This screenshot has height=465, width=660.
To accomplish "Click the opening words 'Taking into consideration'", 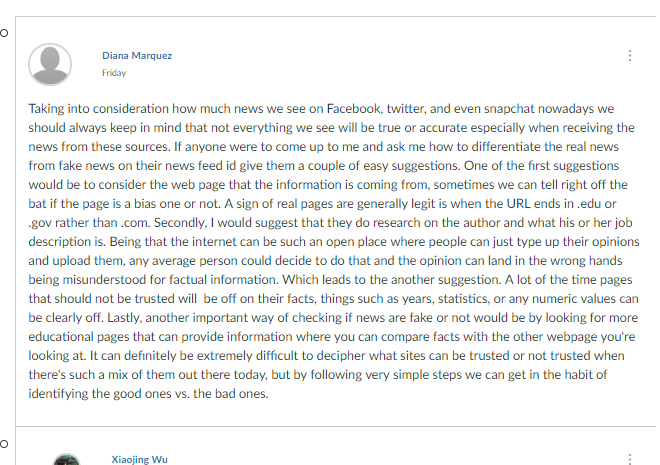I will click(98, 109).
